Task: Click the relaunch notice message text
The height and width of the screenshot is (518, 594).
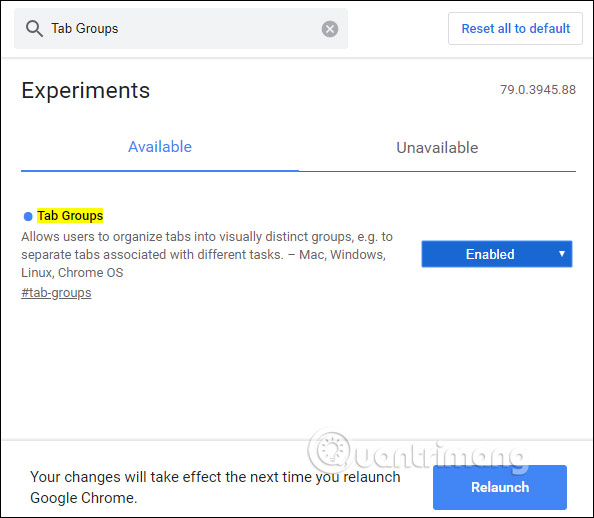Action: (x=215, y=487)
